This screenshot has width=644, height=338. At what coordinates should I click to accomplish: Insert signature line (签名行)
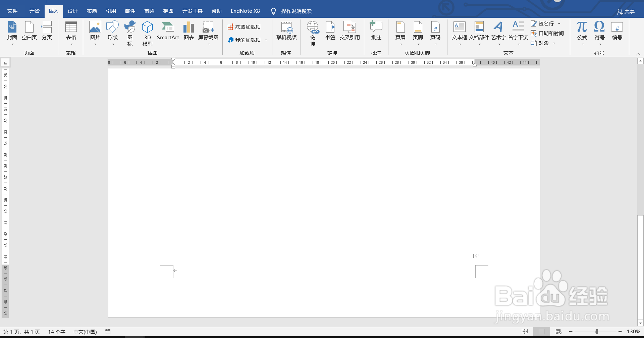[x=542, y=23]
